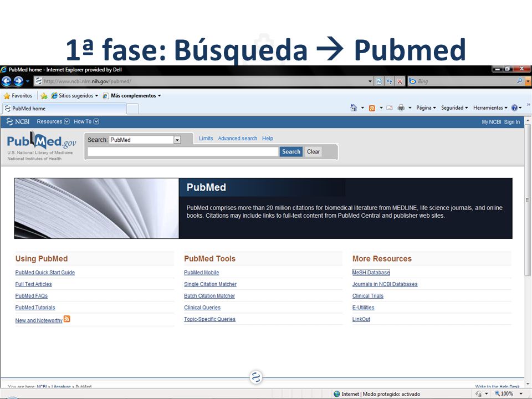This screenshot has height=399, width=532.
Task: Click the blue help question mark icon
Action: click(514, 108)
